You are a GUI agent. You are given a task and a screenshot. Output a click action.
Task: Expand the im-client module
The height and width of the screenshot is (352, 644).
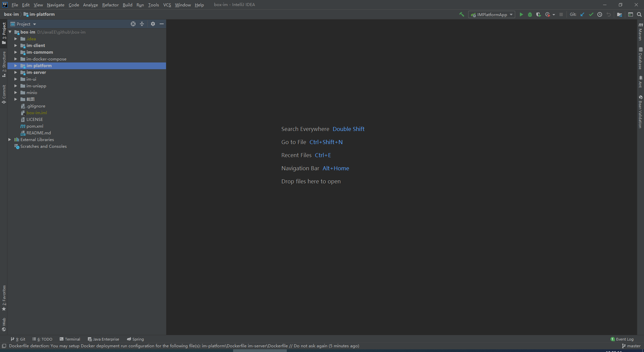click(x=15, y=45)
